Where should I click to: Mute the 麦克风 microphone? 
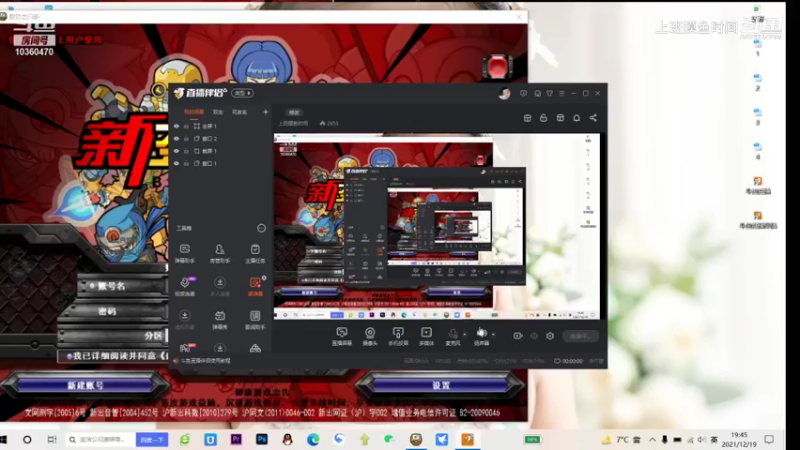(x=453, y=336)
